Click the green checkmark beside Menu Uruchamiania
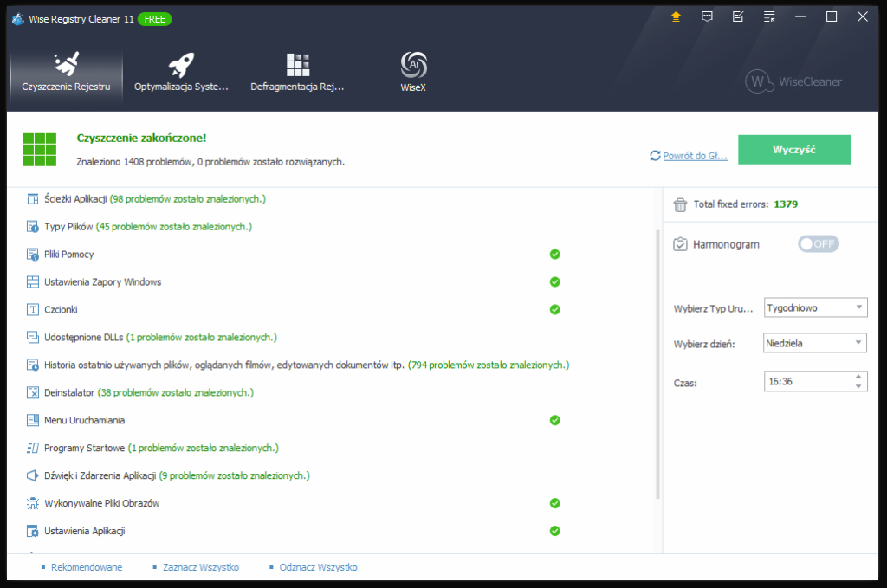 (554, 420)
